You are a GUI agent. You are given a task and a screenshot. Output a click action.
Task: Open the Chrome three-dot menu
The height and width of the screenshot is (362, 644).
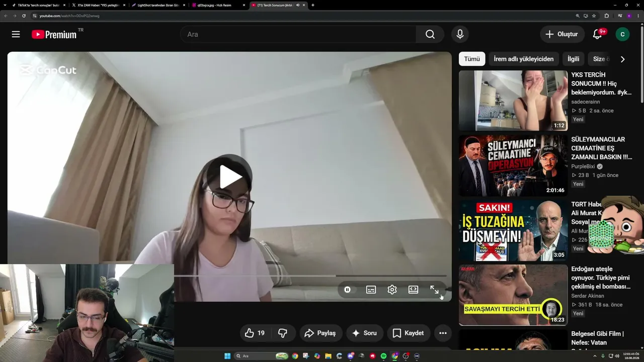(x=638, y=16)
